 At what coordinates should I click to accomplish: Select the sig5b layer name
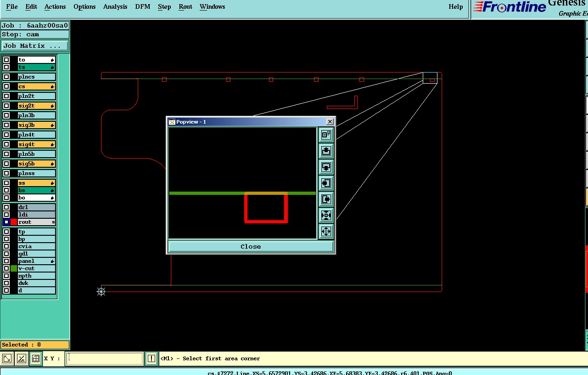(x=36, y=164)
